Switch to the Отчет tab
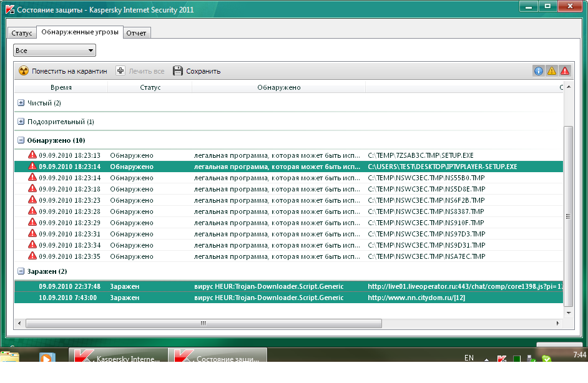Screen dimensions: 588x383 point(136,33)
